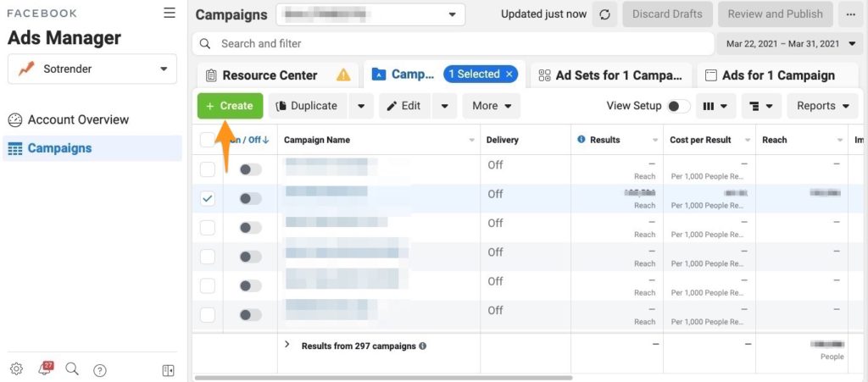Click the green Create button
Image resolution: width=868 pixels, height=382 pixels.
tap(230, 106)
